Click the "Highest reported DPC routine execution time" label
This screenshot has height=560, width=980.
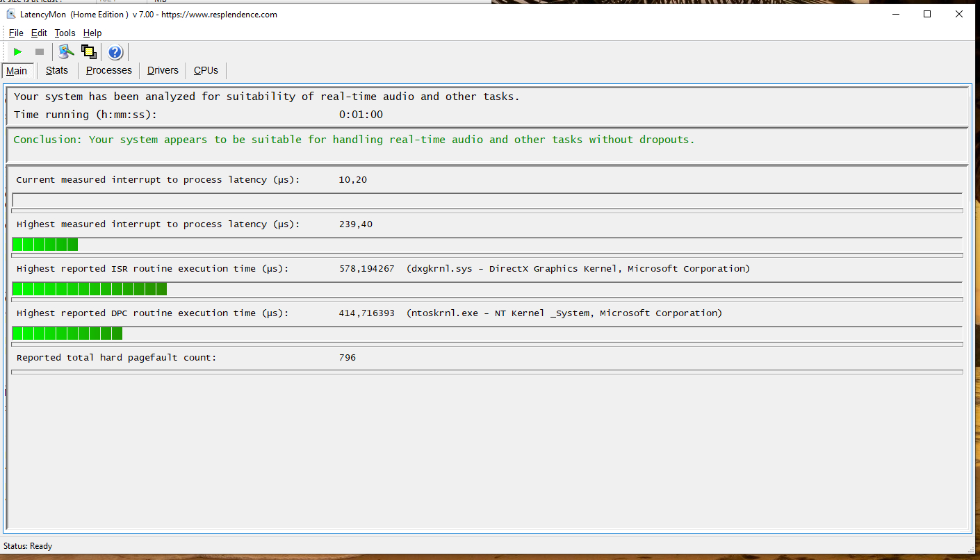tap(152, 313)
